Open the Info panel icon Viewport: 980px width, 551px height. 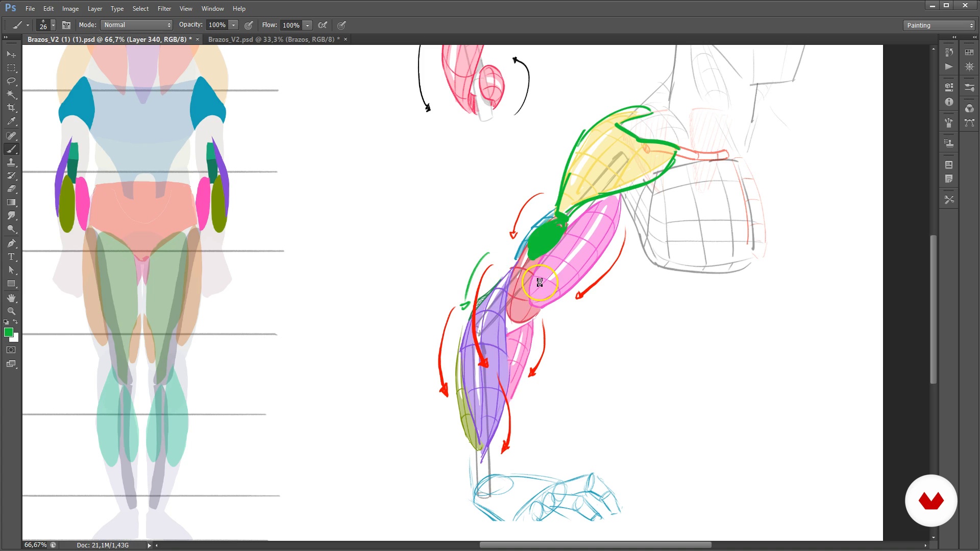pyautogui.click(x=949, y=102)
